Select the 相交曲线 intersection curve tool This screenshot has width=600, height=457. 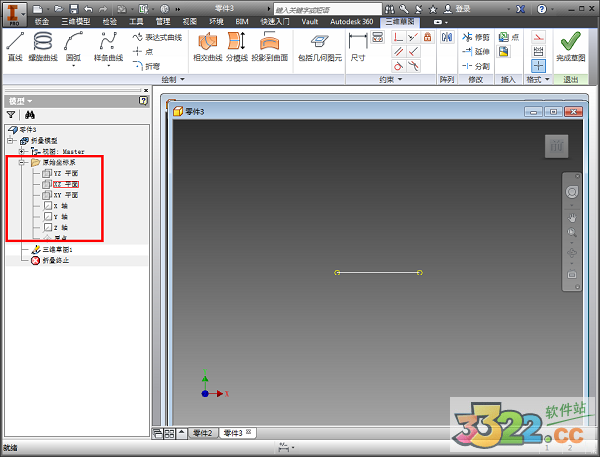click(x=208, y=47)
